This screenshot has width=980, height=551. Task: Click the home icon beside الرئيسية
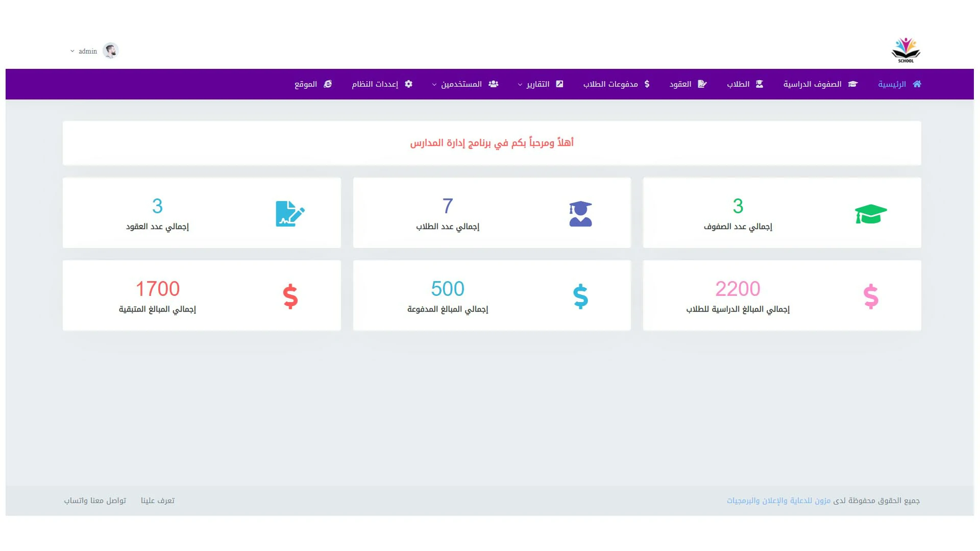coord(917,84)
